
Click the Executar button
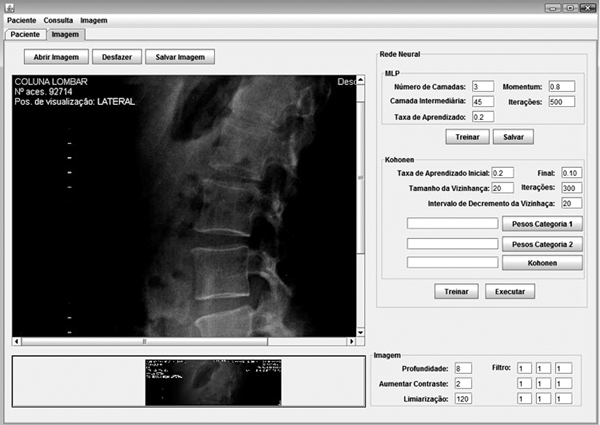tap(510, 292)
